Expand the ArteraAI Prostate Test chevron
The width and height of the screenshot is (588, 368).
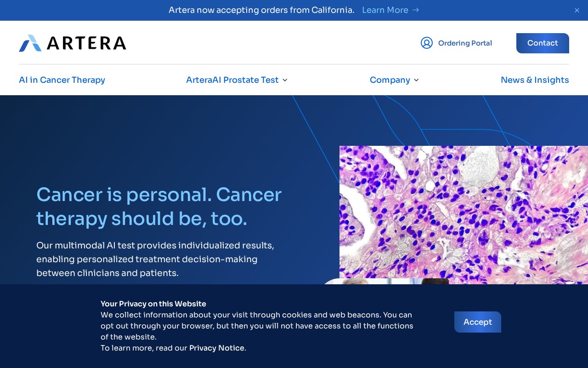pos(285,80)
